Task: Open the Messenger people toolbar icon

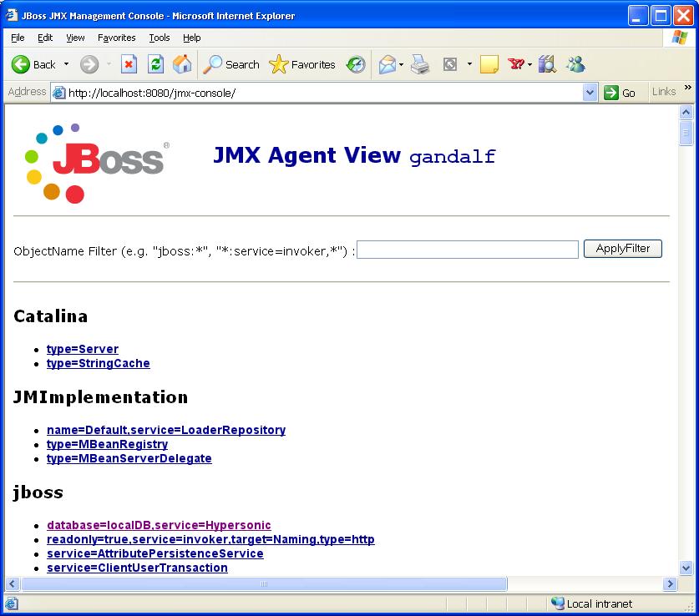Action: point(575,64)
